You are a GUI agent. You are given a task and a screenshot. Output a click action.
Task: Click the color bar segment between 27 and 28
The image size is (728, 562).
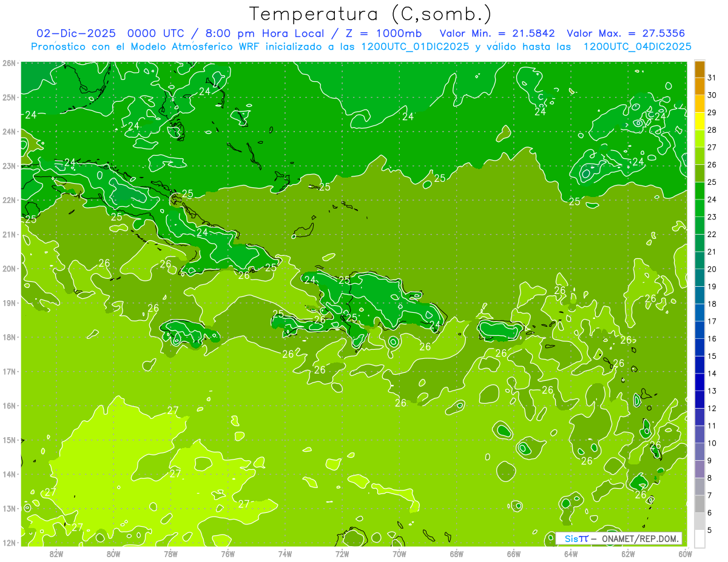click(x=699, y=139)
